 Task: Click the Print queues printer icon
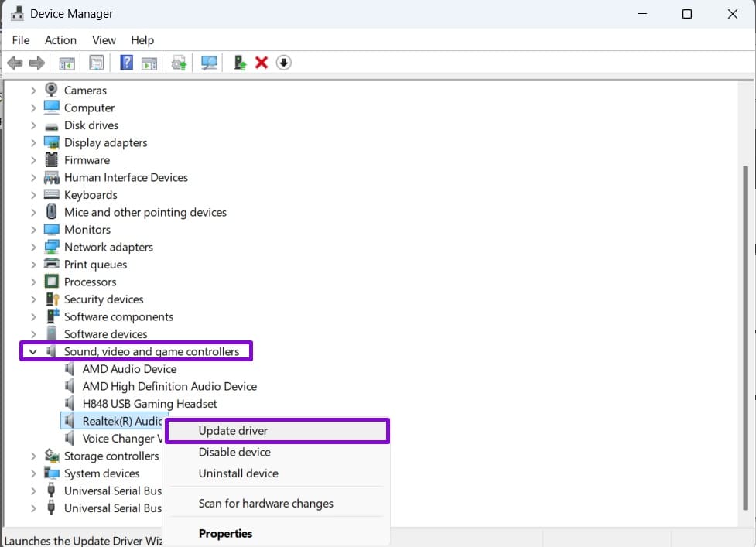[x=52, y=264]
